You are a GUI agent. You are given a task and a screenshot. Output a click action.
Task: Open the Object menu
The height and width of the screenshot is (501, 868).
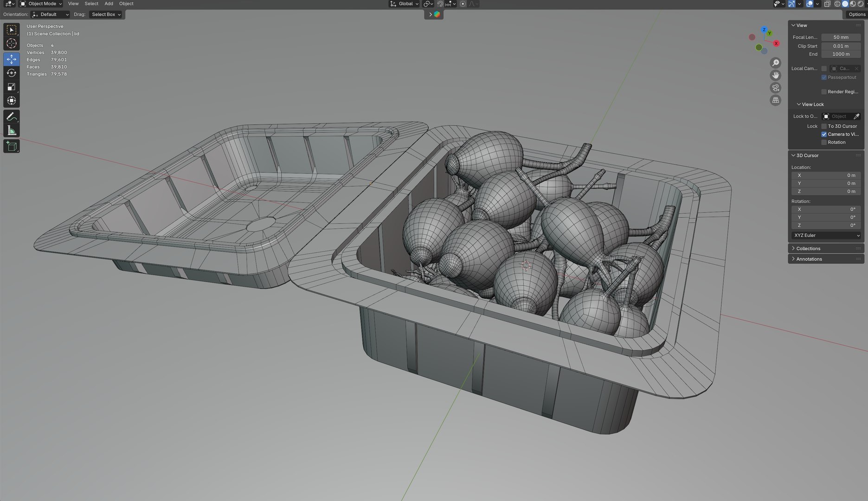pyautogui.click(x=126, y=4)
